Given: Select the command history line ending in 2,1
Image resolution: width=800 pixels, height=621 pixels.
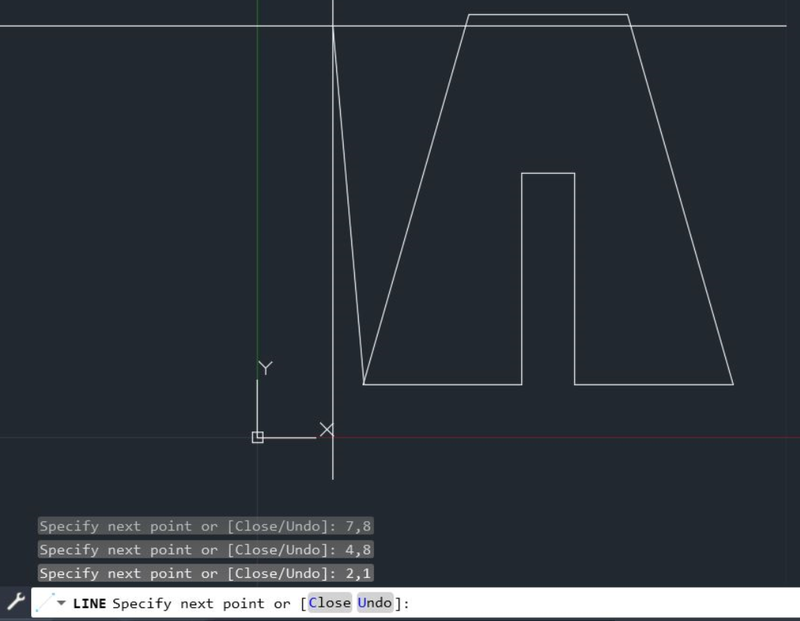Looking at the screenshot, I should pyautogui.click(x=206, y=573).
